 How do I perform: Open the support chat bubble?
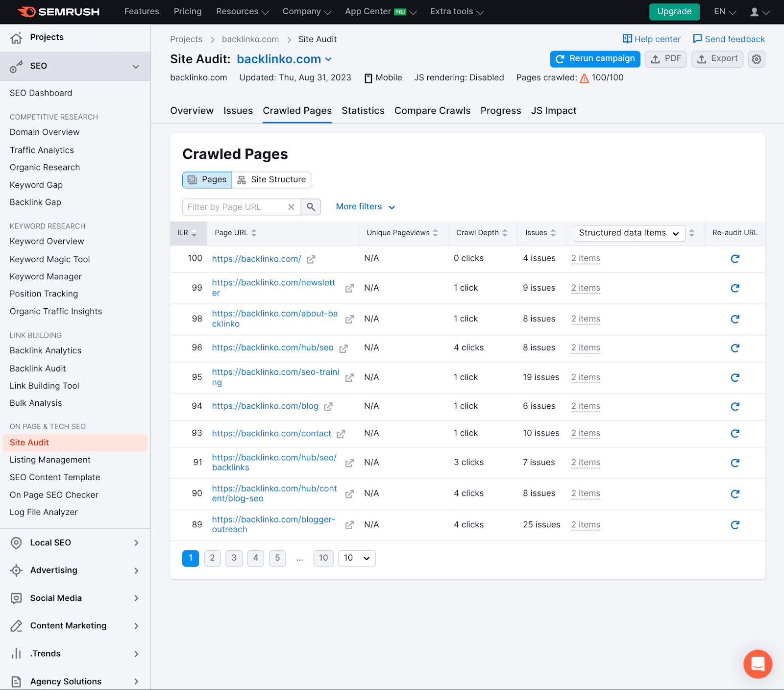click(x=758, y=664)
